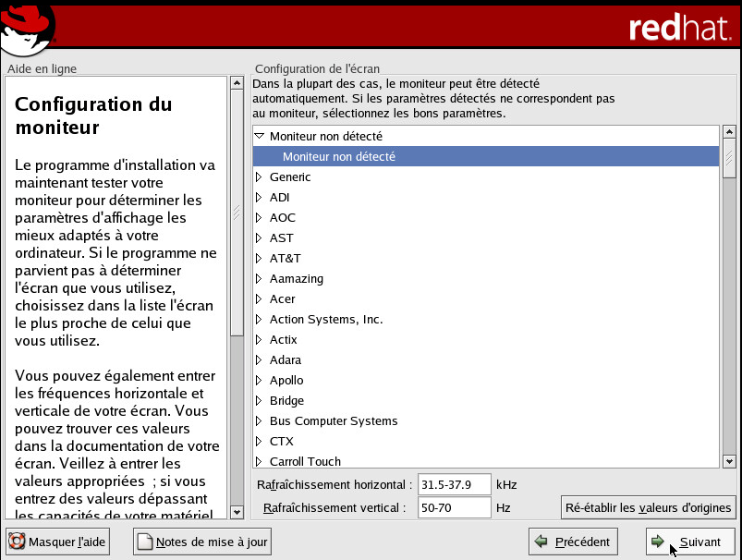This screenshot has width=742, height=560.
Task: Click the Masquer l'aide button
Action: pyautogui.click(x=57, y=542)
